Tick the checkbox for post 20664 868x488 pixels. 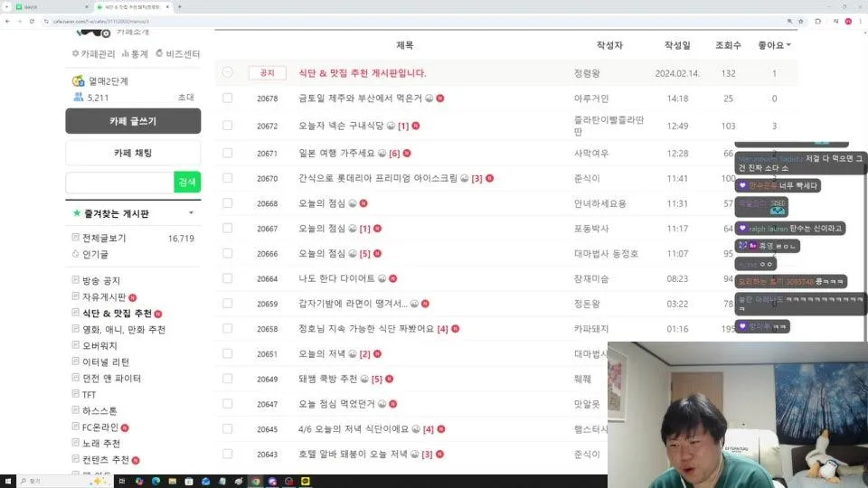228,278
